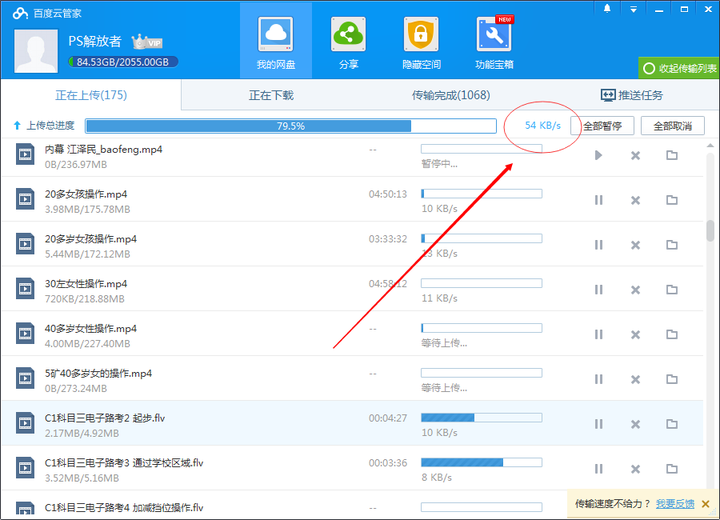Click video file icon of 20多女孩操作.mp4
Screen dimensions: 720x520
25,199
